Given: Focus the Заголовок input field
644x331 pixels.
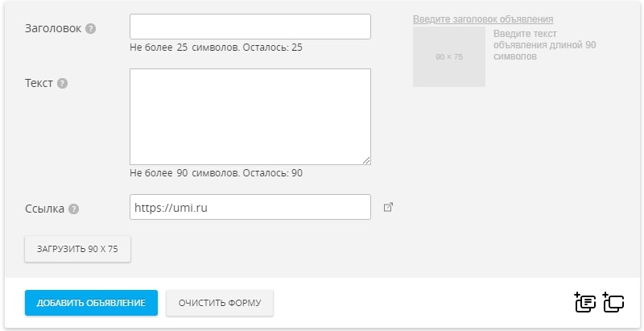Looking at the screenshot, I should (250, 27).
